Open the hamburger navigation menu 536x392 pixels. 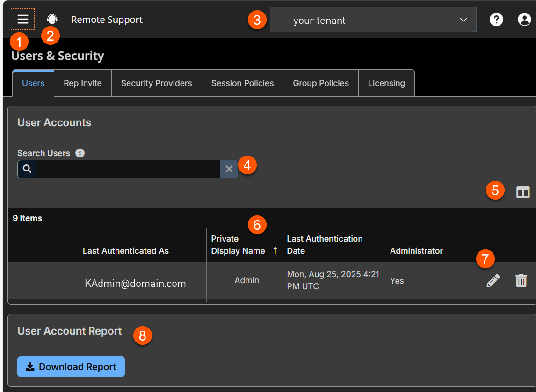[22, 19]
